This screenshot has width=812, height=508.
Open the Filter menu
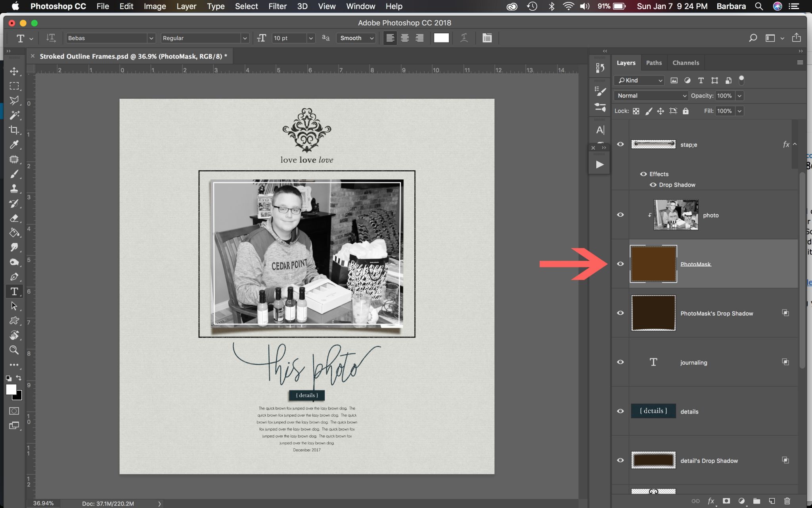pyautogui.click(x=277, y=6)
